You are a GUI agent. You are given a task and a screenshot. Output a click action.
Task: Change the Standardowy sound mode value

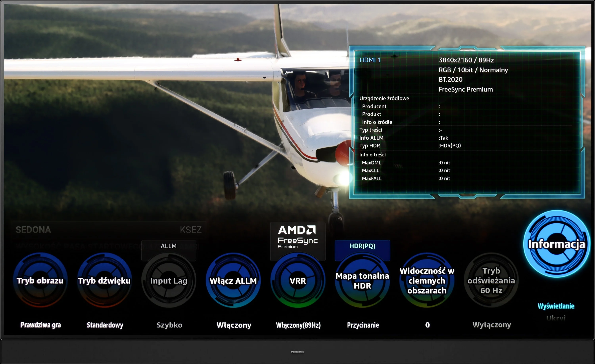click(105, 325)
